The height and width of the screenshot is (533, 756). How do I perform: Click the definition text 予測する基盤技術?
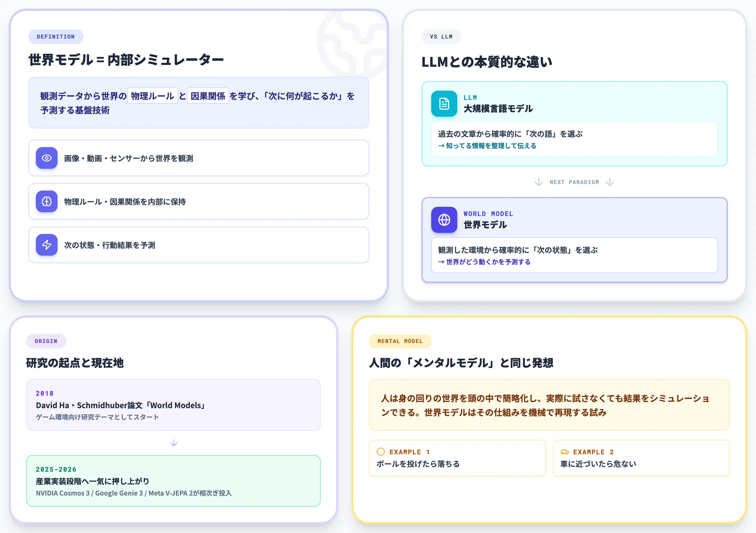point(75,110)
